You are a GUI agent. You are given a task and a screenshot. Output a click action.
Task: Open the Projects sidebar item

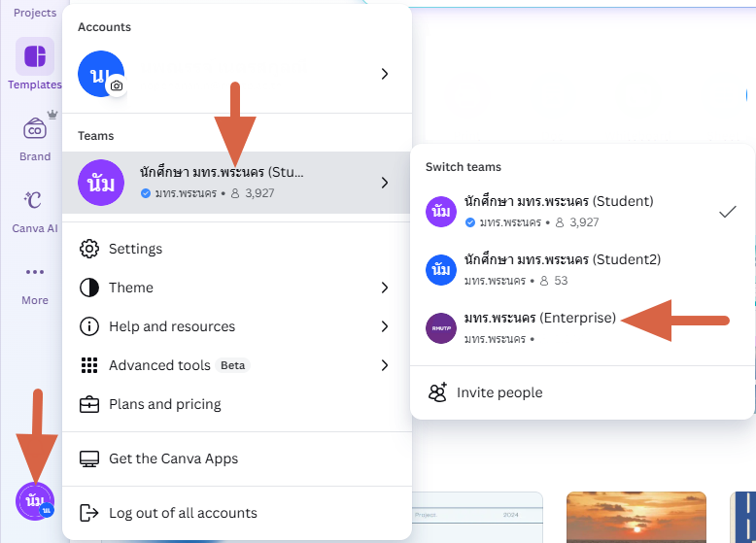pos(35,12)
